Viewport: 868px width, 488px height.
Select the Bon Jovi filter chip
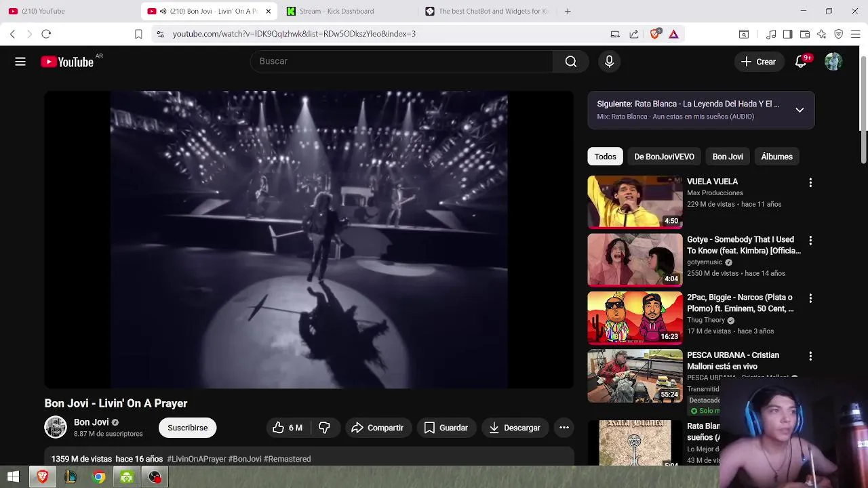click(728, 157)
